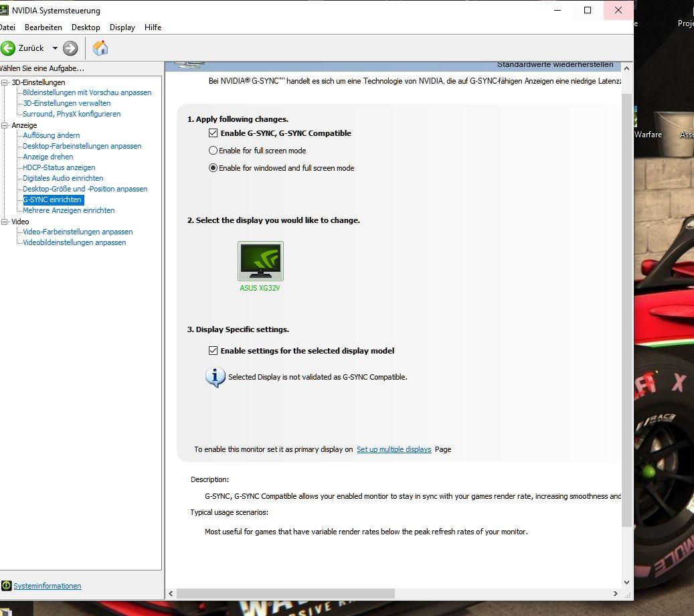Minimize the NVIDIA Systemsteuerung window
Viewport: 694px width, 616px height.
(x=557, y=10)
